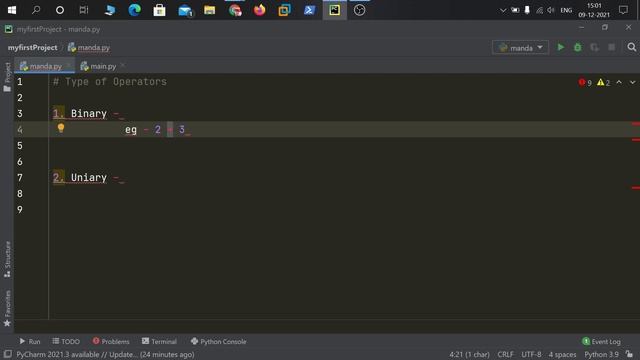Open the Structure tool window
Viewport: 640px width, 360px height.
click(7, 259)
